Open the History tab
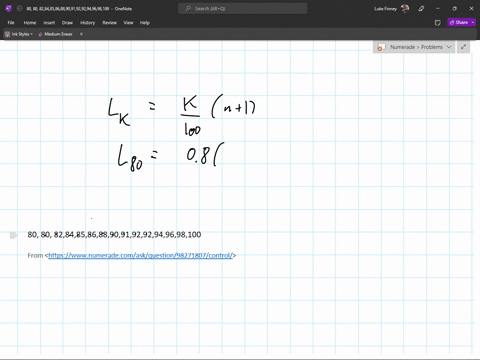 (x=87, y=23)
